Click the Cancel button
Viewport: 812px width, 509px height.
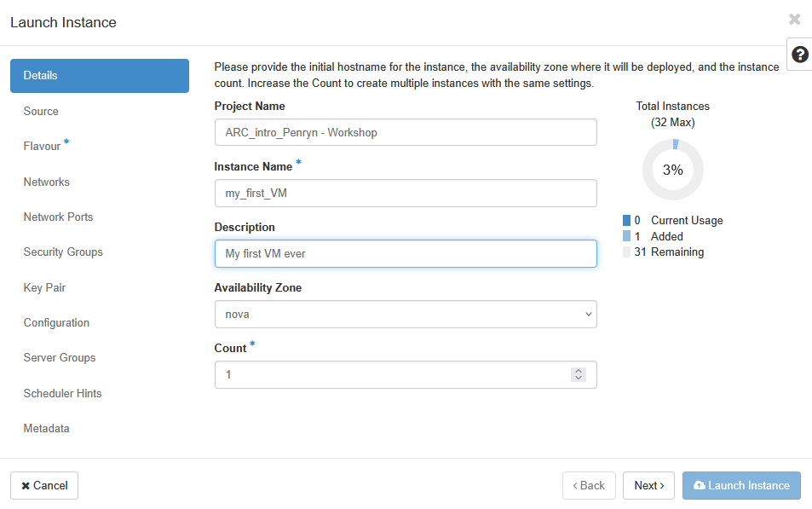[x=44, y=486]
